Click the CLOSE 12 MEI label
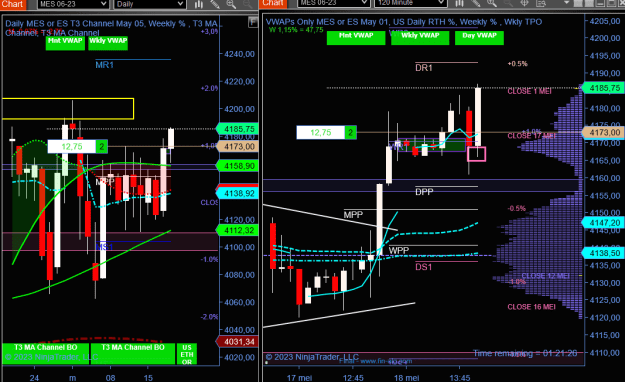This screenshot has width=625, height=382. pyautogui.click(x=545, y=276)
